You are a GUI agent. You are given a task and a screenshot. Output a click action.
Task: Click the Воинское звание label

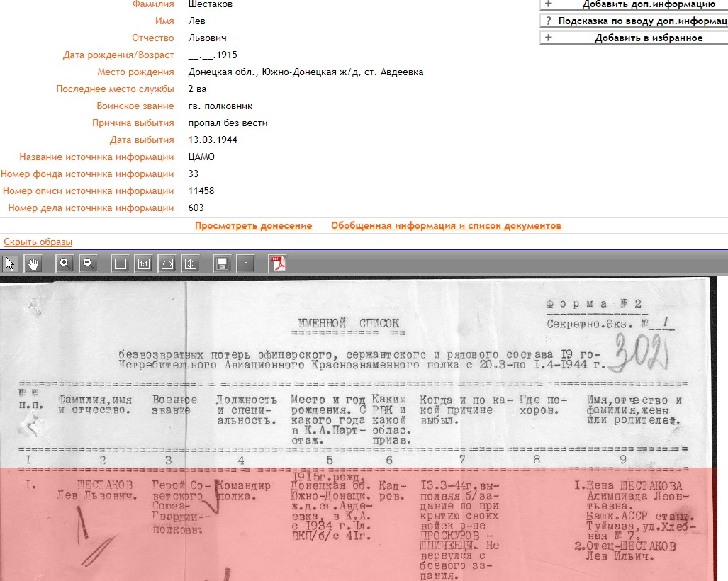tap(135, 106)
